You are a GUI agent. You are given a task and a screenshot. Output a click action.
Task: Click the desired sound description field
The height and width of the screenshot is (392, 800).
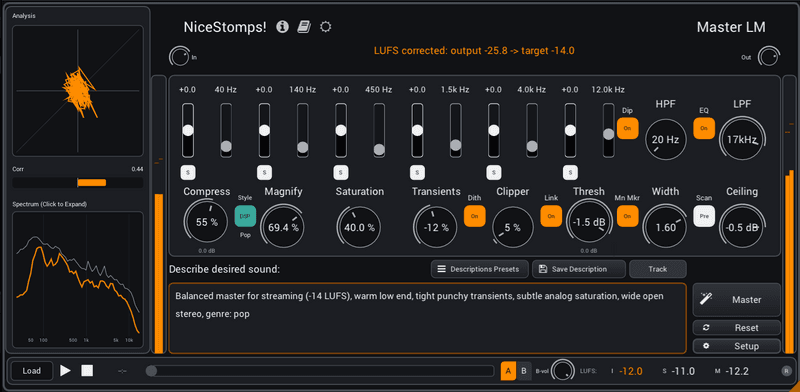428,318
